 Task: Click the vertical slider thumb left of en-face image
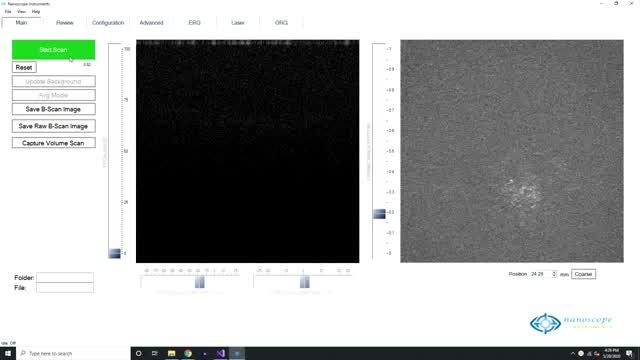pyautogui.click(x=379, y=213)
